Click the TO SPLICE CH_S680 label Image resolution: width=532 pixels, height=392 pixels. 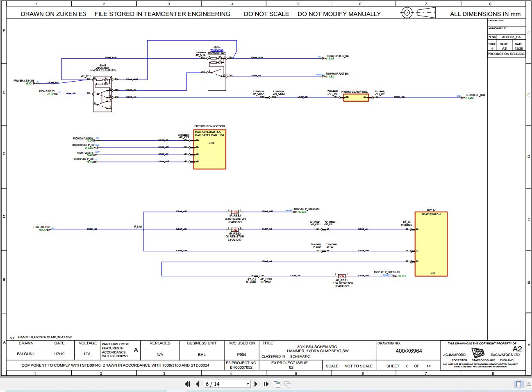(475, 95)
